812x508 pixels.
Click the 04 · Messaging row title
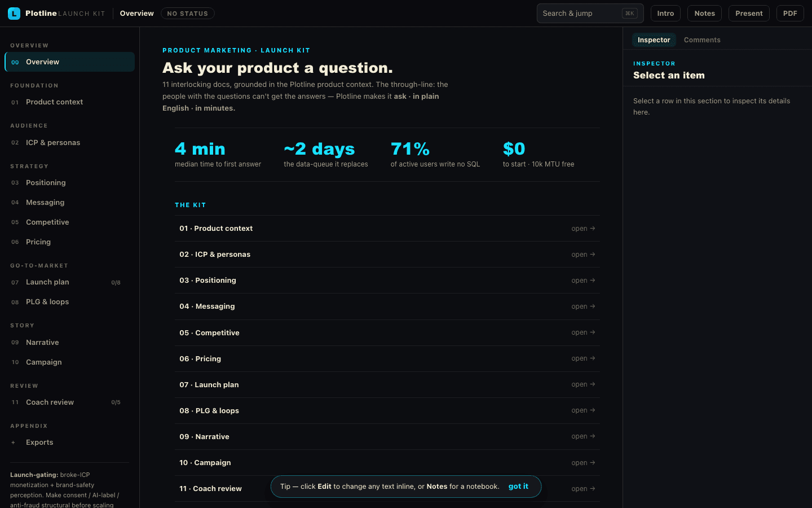(x=207, y=306)
